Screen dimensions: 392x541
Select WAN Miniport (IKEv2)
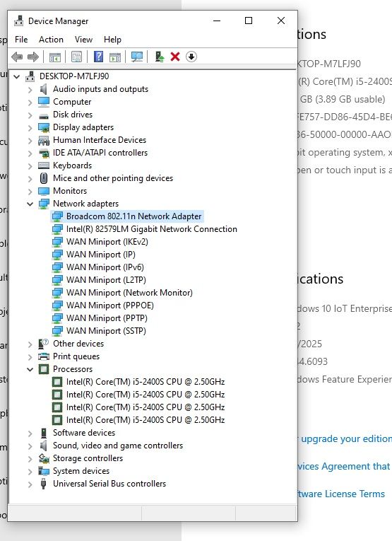(x=107, y=242)
